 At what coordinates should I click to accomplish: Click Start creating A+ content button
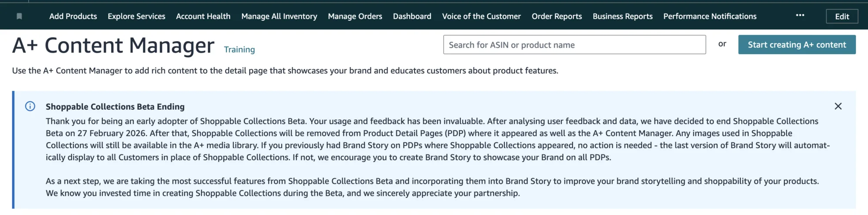(x=796, y=45)
